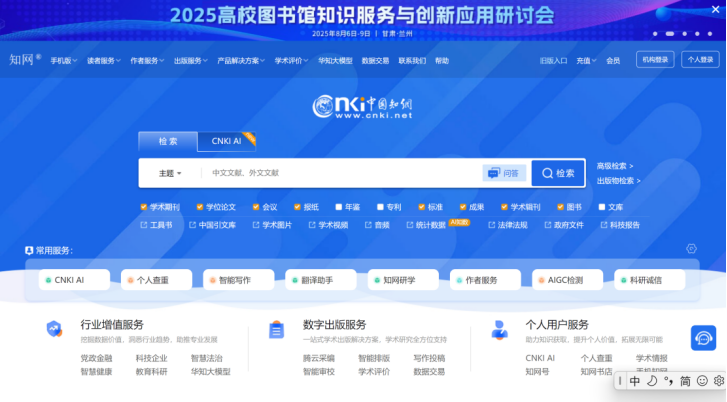Select the 检索 search tab

point(168,141)
